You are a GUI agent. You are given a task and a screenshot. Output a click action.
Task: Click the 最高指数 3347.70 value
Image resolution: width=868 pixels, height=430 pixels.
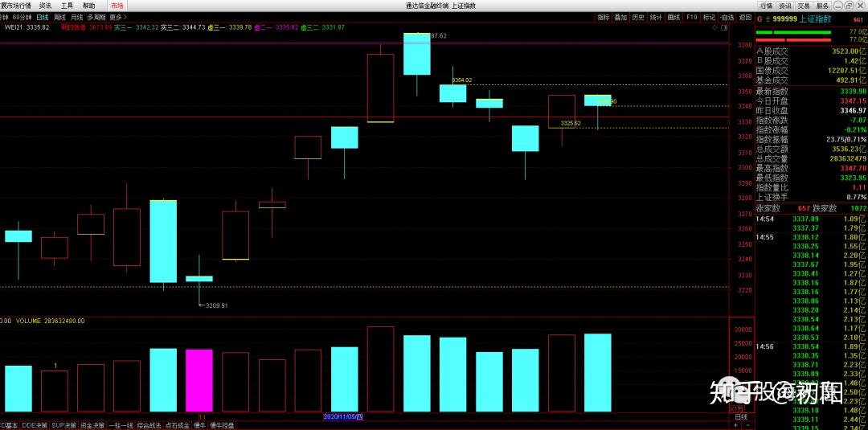[853, 168]
